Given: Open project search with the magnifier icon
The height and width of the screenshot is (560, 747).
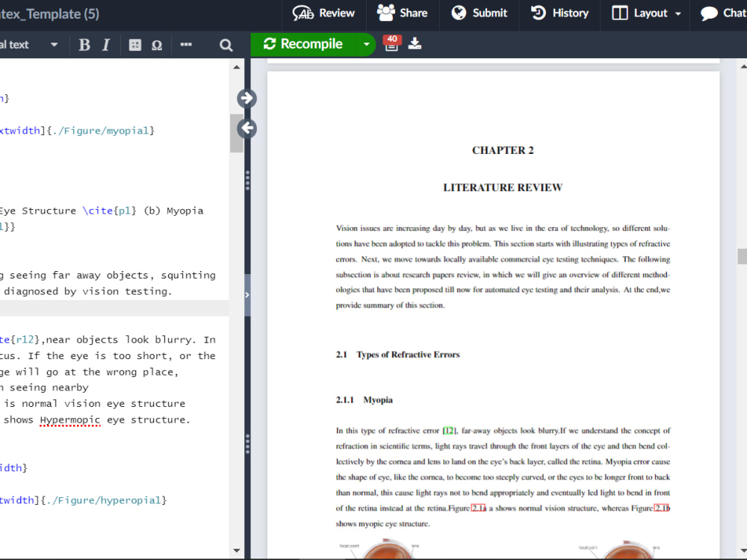Looking at the screenshot, I should (226, 45).
